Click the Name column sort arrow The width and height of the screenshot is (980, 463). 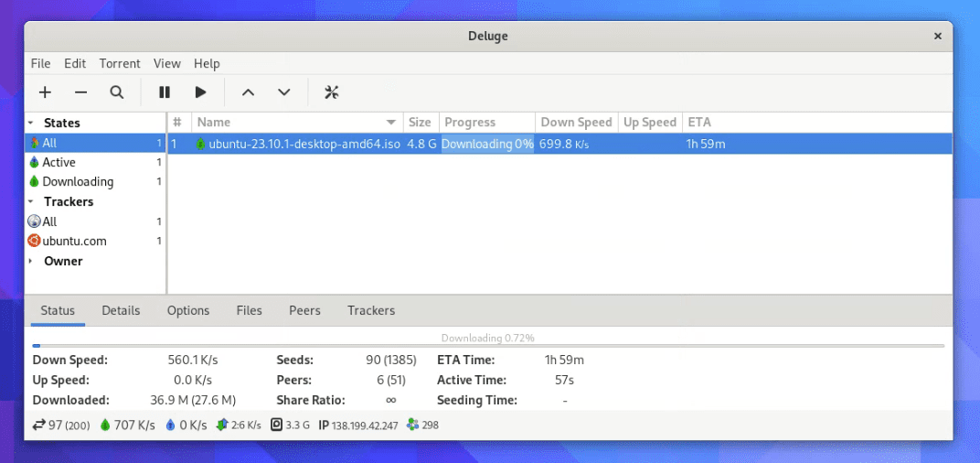391,123
